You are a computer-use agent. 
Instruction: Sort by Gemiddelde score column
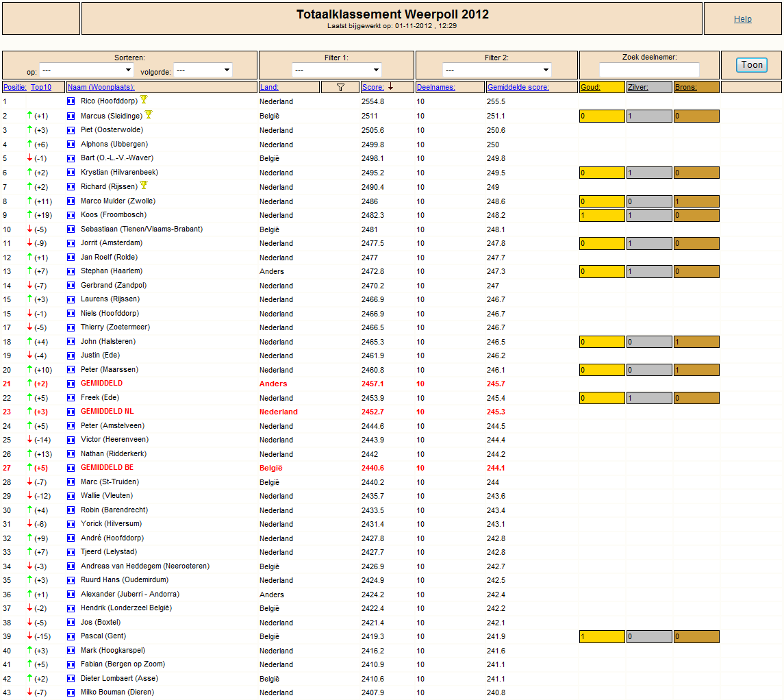coord(518,87)
